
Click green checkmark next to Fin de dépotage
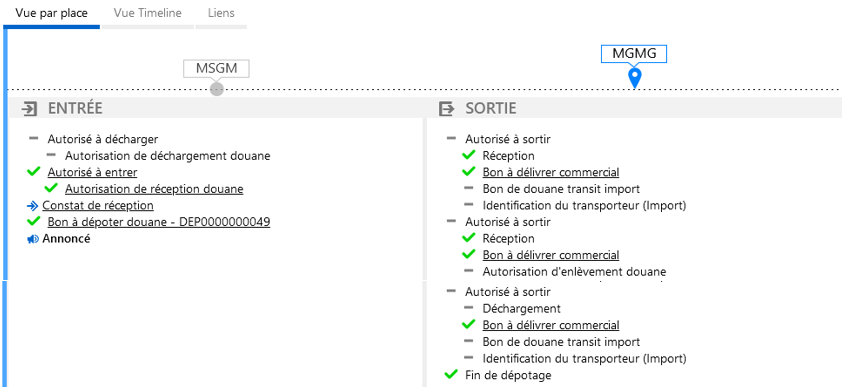(x=451, y=375)
